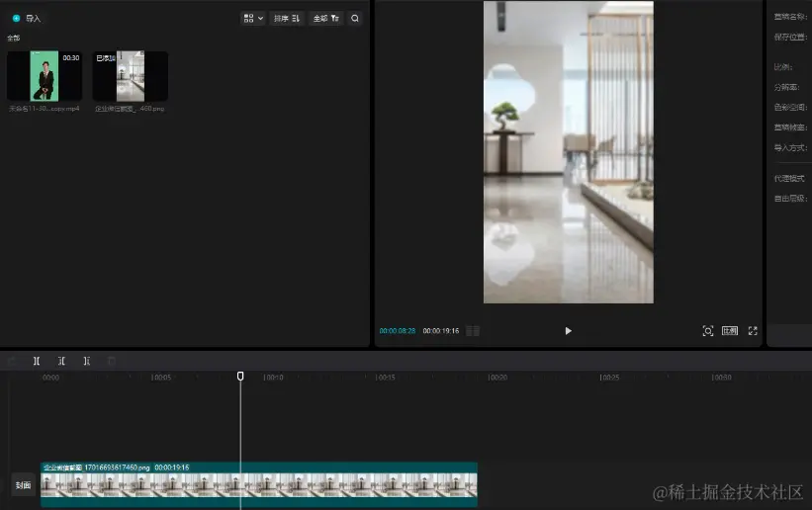Click the 00:15 mark on the ruler
Viewport: 812px width, 510px height.
click(x=386, y=378)
